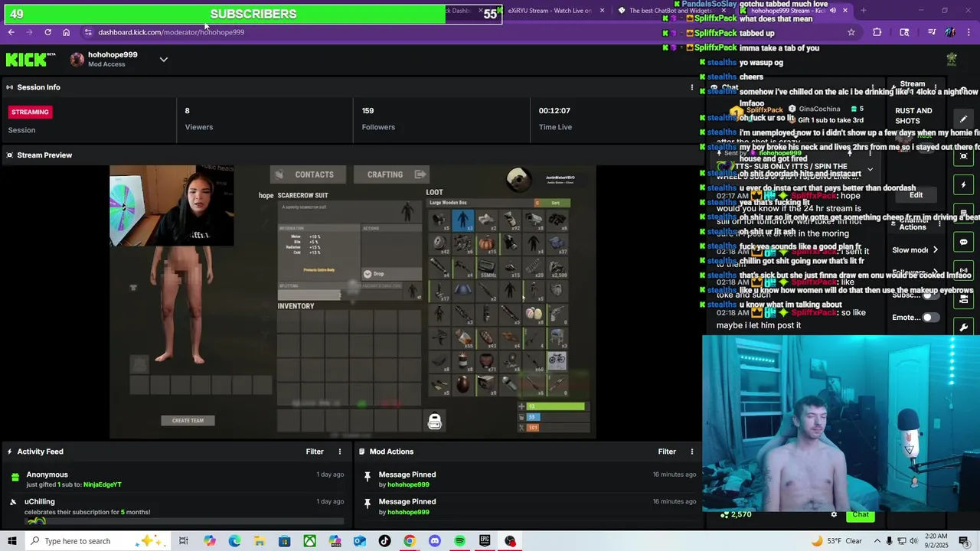Reload the page with browser refresh icon

click(x=47, y=32)
